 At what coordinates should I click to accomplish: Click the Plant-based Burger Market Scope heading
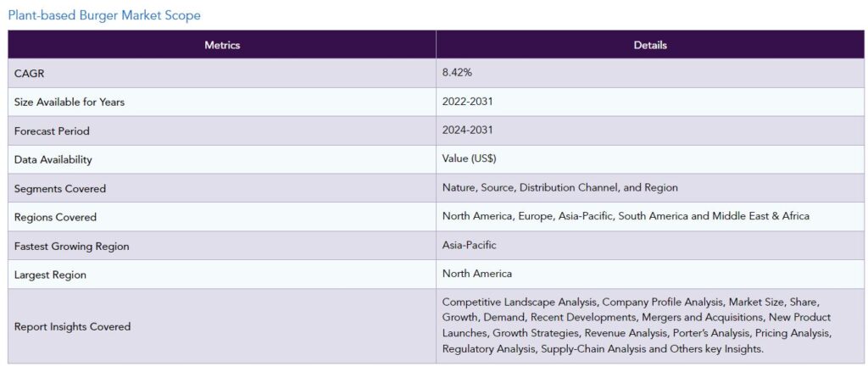(x=104, y=15)
